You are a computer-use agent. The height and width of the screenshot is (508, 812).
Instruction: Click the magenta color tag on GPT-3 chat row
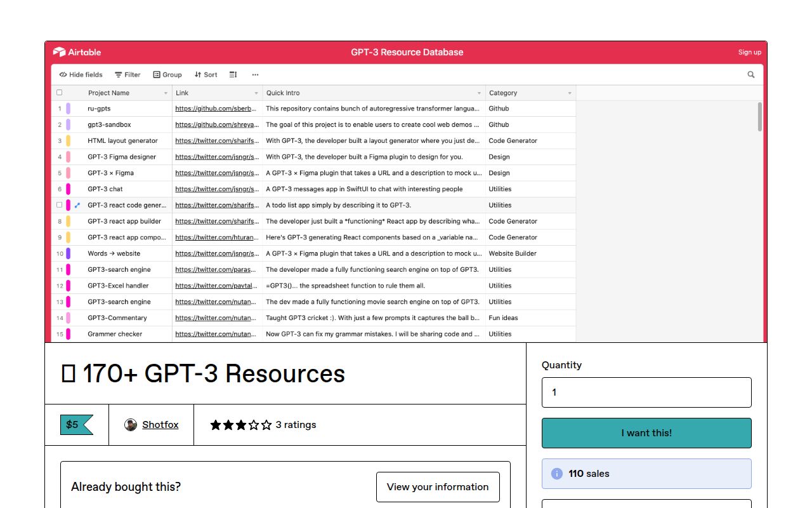69,189
